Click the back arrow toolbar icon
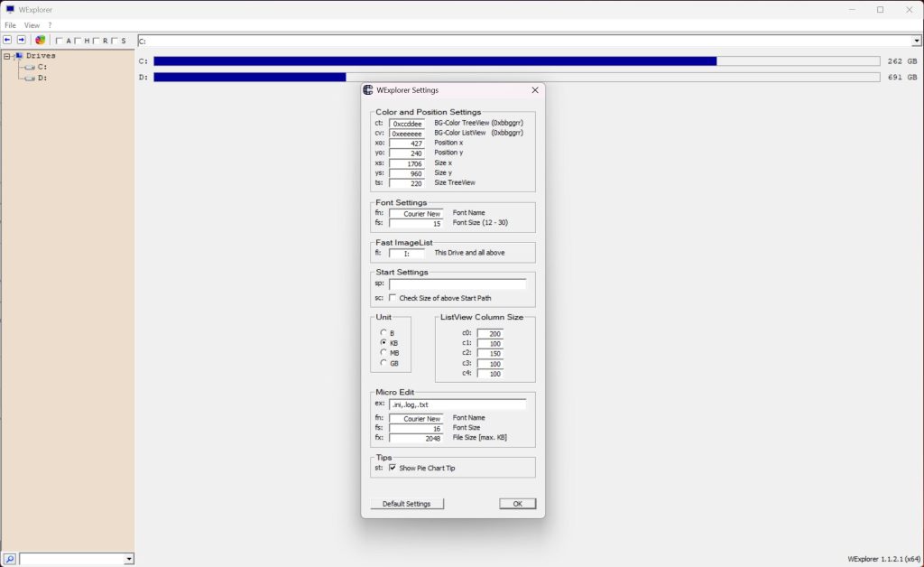924x567 pixels. (x=7, y=40)
